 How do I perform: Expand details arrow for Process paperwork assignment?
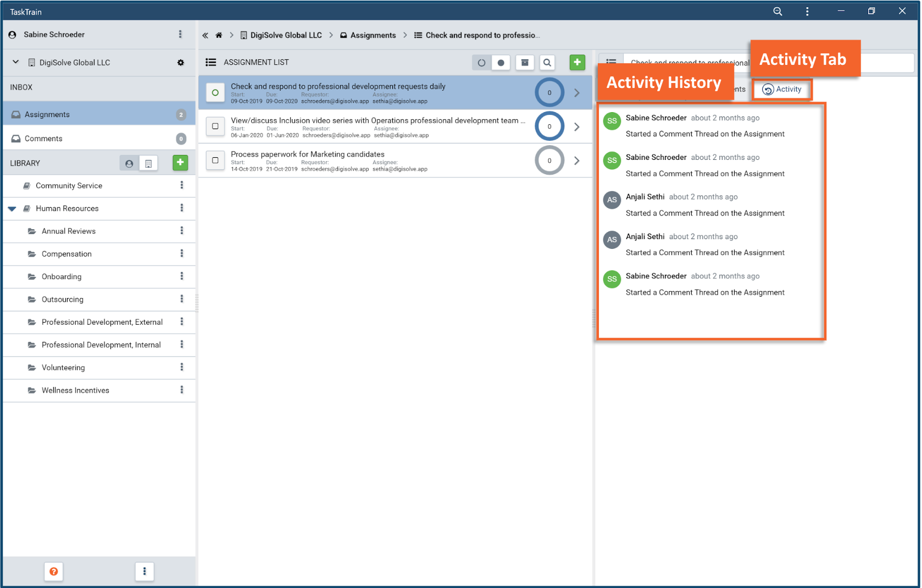(576, 160)
